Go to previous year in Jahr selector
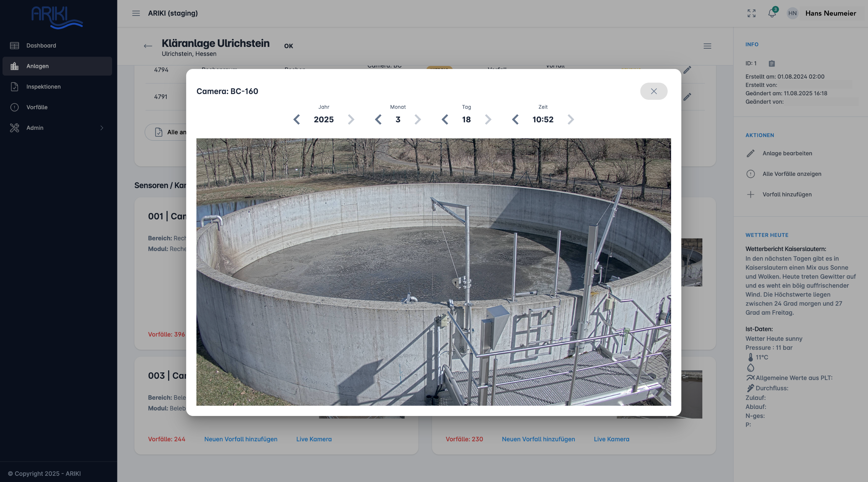 pyautogui.click(x=297, y=119)
